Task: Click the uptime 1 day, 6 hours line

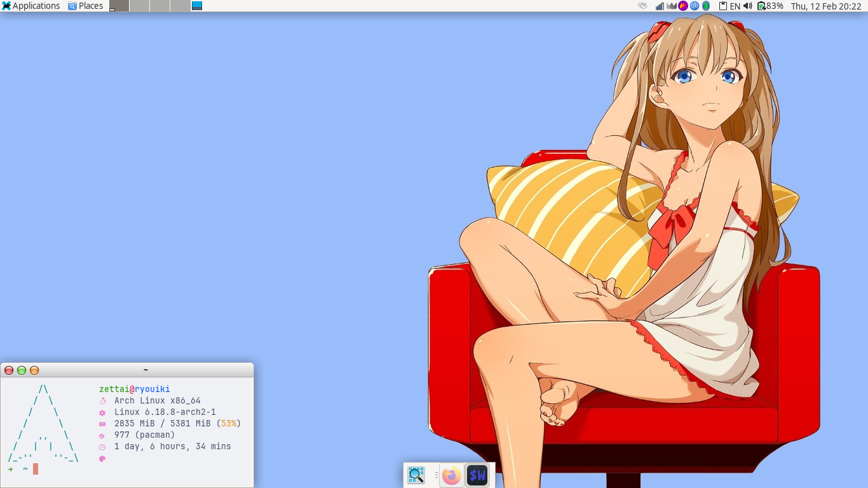Action: coord(165,446)
